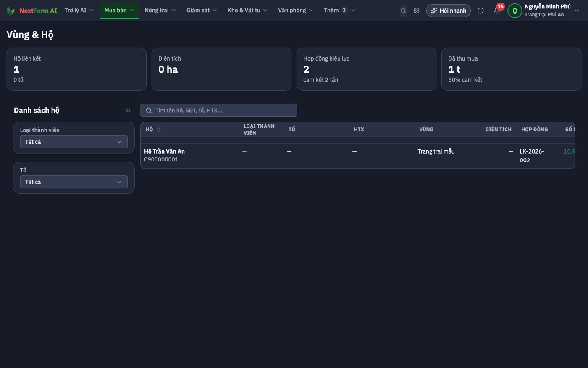Image resolution: width=588 pixels, height=368 pixels.
Task: Expand the Thêm 3 menu
Action: click(339, 10)
